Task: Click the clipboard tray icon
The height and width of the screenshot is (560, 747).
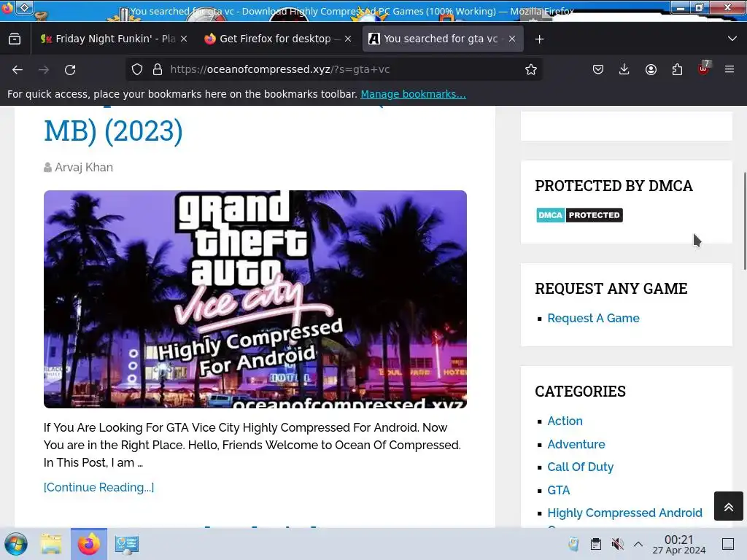Action: [595, 544]
